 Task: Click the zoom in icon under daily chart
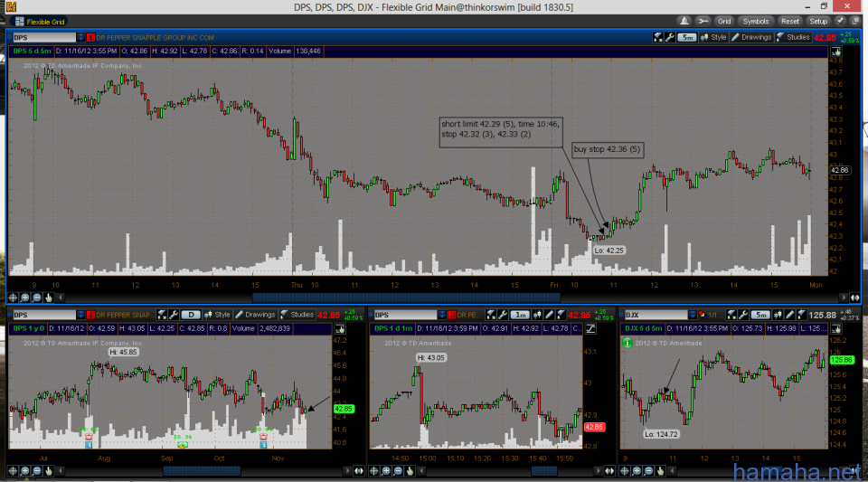click(25, 471)
